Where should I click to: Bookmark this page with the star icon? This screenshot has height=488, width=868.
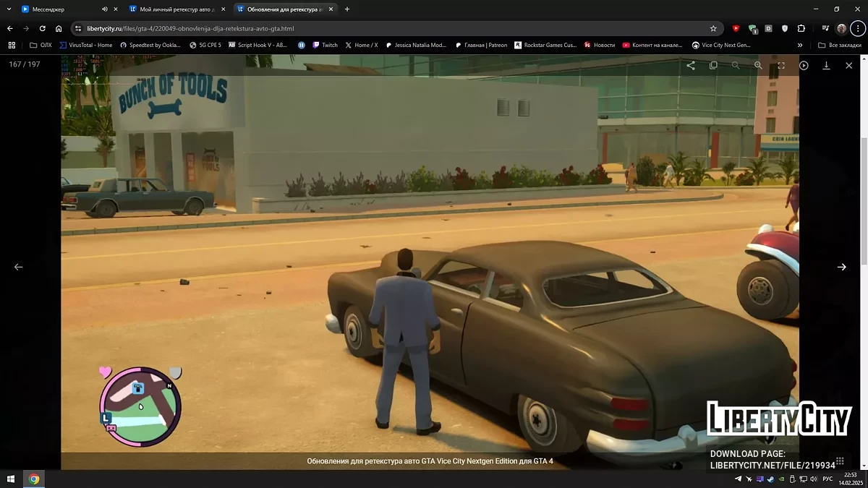713,29
